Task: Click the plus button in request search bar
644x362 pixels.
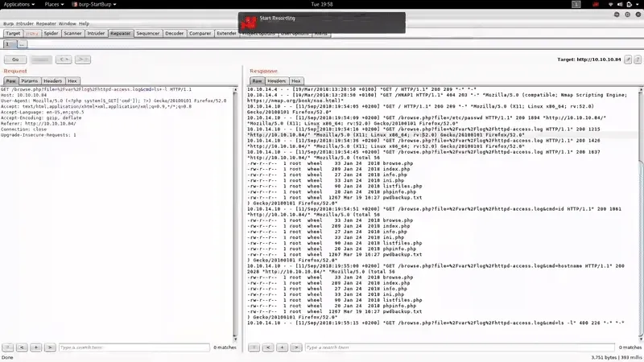Action: [36, 348]
